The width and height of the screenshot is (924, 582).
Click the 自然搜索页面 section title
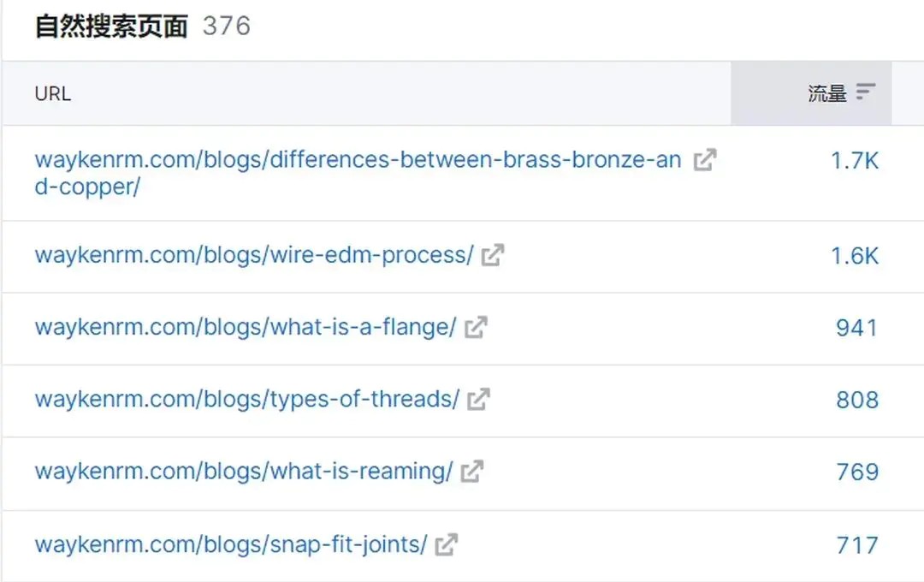(x=111, y=27)
